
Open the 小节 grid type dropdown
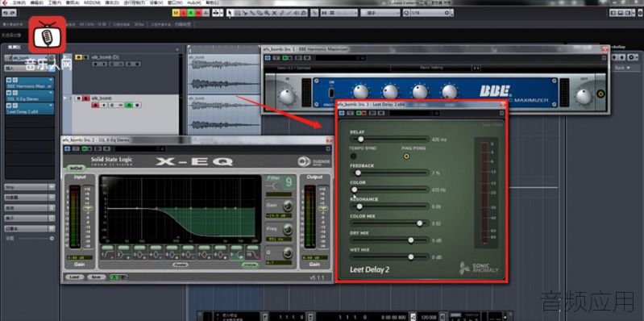(x=380, y=13)
